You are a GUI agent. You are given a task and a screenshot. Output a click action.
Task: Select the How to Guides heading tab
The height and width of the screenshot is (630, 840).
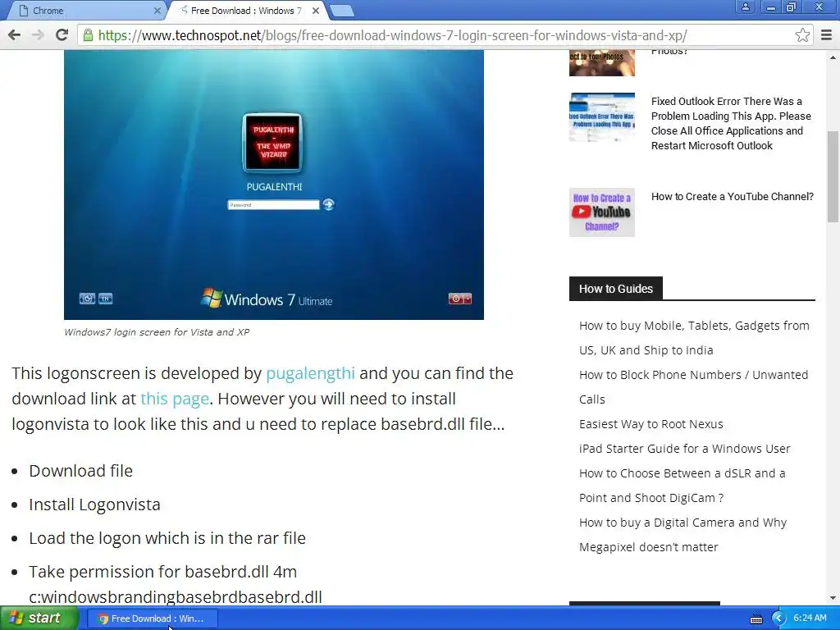pyautogui.click(x=615, y=289)
